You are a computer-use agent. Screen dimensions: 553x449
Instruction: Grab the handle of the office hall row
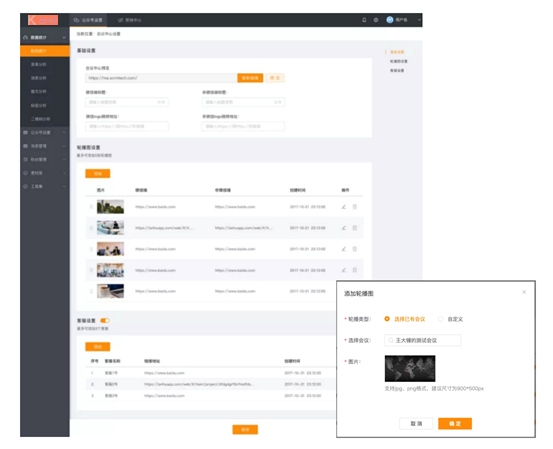pyautogui.click(x=91, y=271)
